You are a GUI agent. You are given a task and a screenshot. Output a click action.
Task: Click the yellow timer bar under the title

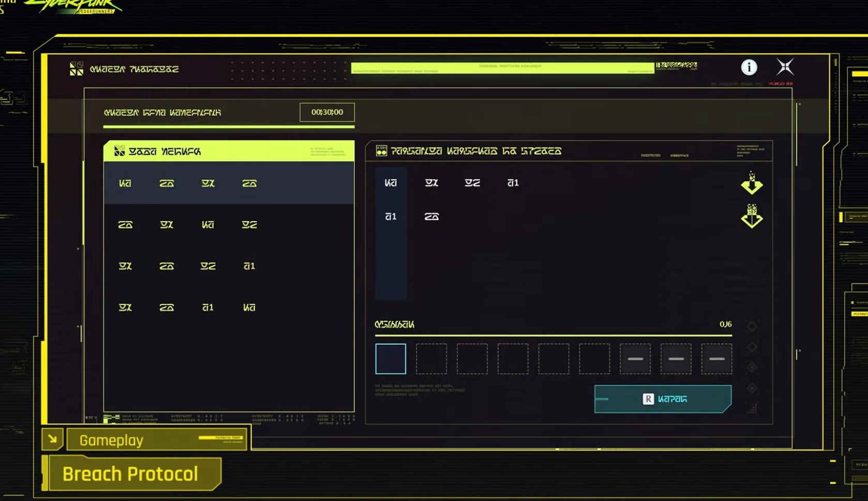point(229,126)
